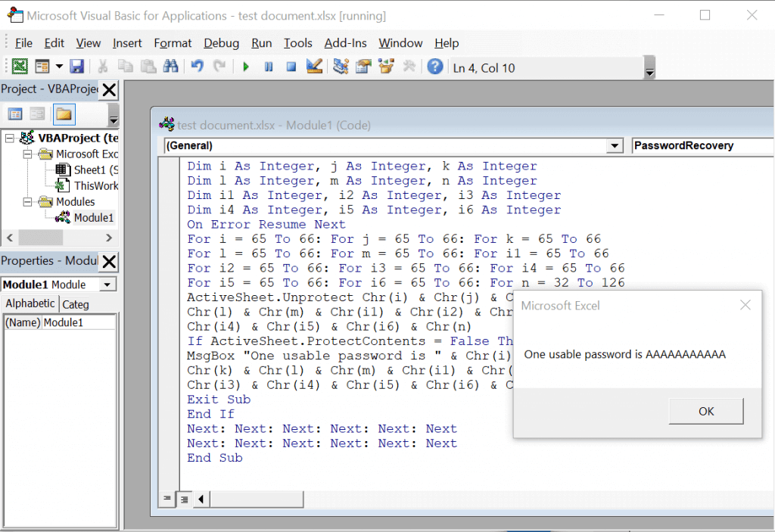Click the Redo arrow icon
This screenshot has height=532, width=775.
(x=219, y=67)
